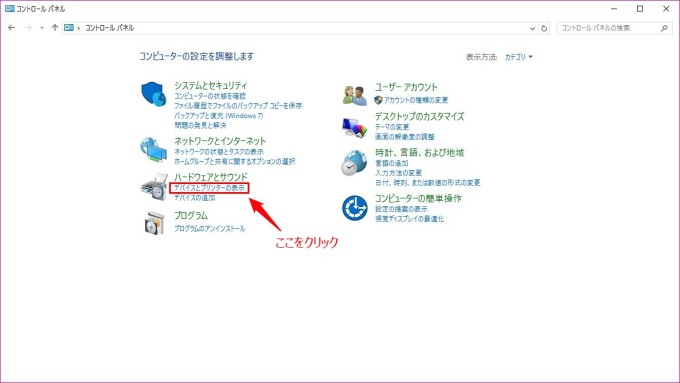
Task: Open システムとセキュリティ heading link
Action: point(210,85)
